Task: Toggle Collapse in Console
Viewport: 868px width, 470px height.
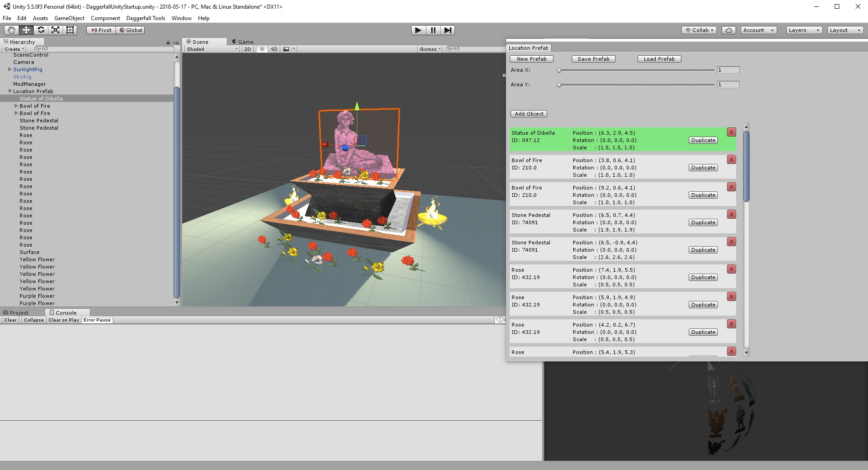Action: [x=34, y=320]
